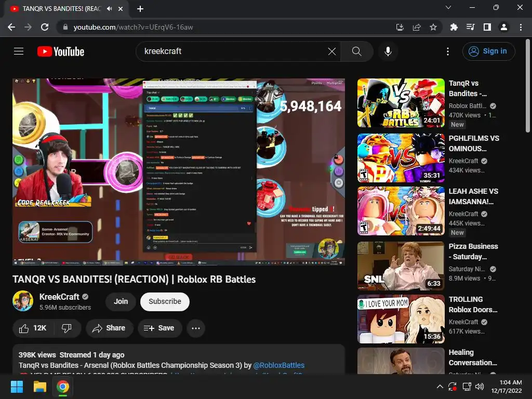Image resolution: width=532 pixels, height=399 pixels.
Task: Open Pizza Business Saturday Night Live thumbnail
Action: [x=401, y=266]
